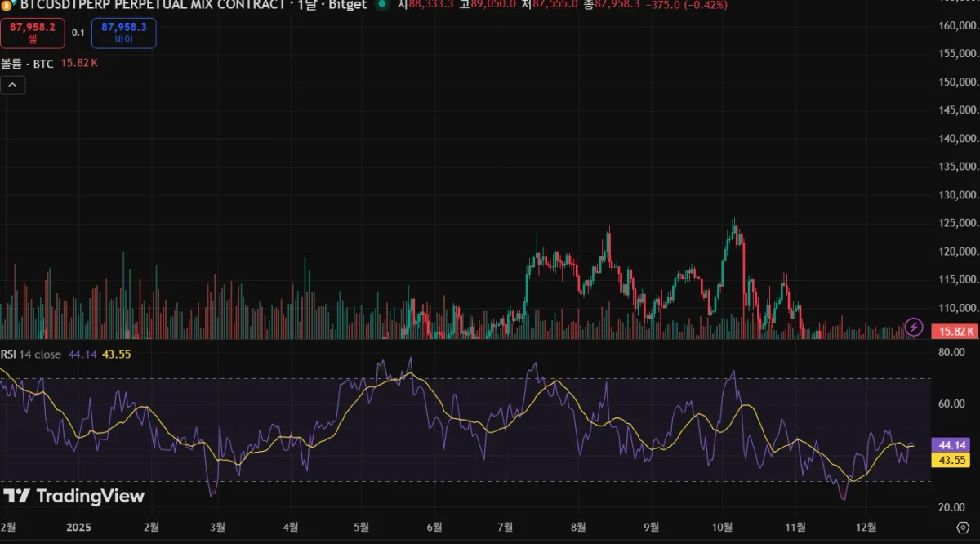Click the purple 44.14 RSI value label
Screen dimensions: 980x544
click(953, 445)
